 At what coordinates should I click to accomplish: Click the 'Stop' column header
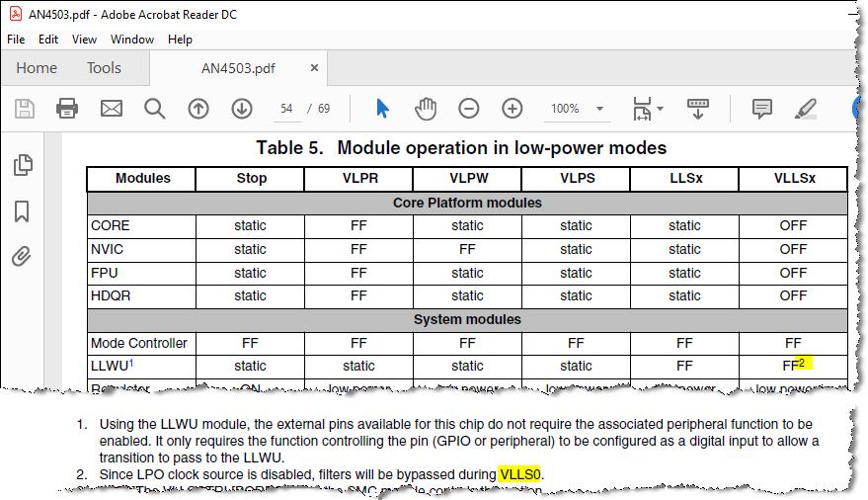(x=252, y=178)
